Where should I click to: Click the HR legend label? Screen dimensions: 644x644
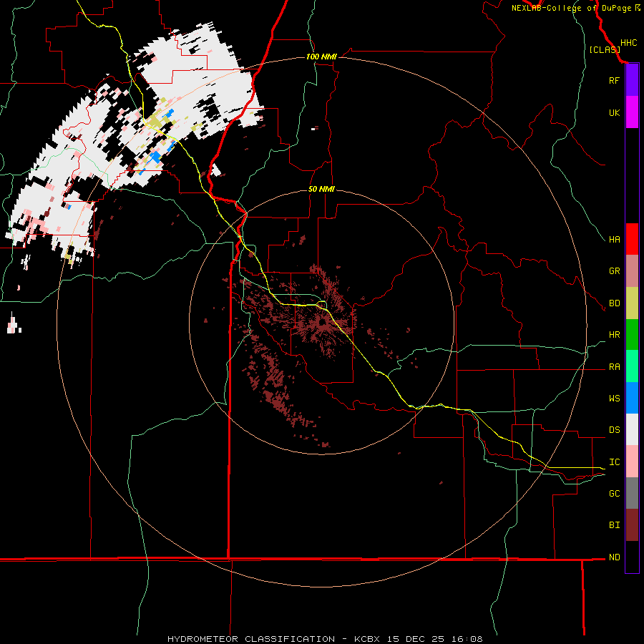point(614,335)
